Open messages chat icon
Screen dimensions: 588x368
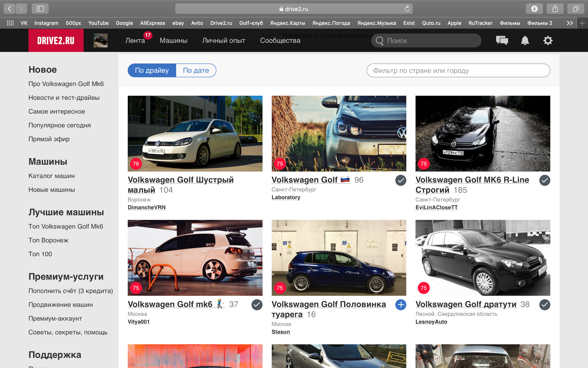tap(502, 40)
